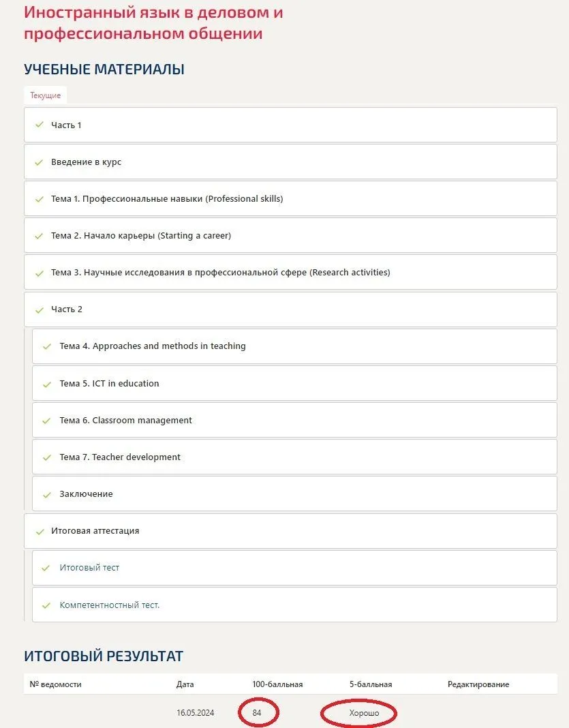The width and height of the screenshot is (569, 728).
Task: Open Тема 4 Approaches and methods in teaching
Action: pyautogui.click(x=153, y=346)
